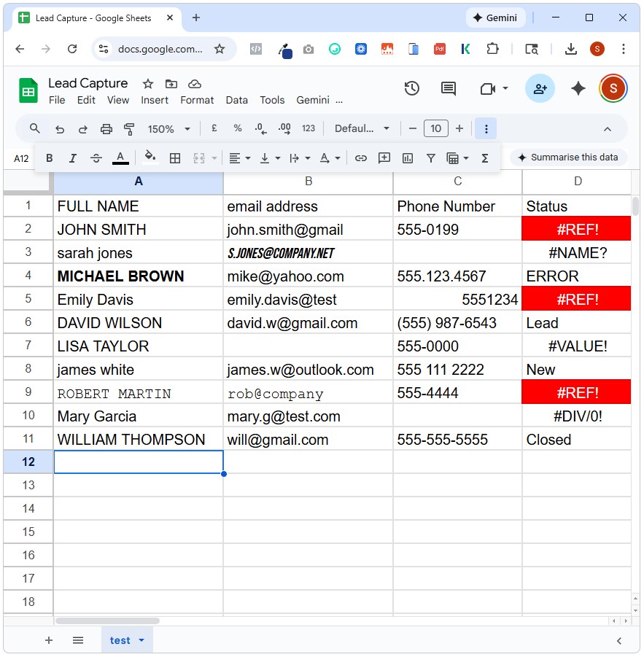The height and width of the screenshot is (657, 644).
Task: Toggle bold formatting
Action: (x=50, y=158)
